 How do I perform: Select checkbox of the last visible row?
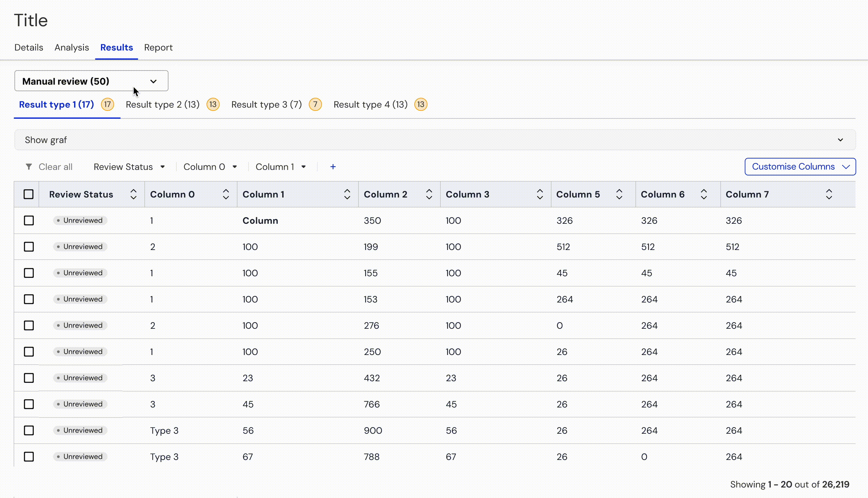29,457
